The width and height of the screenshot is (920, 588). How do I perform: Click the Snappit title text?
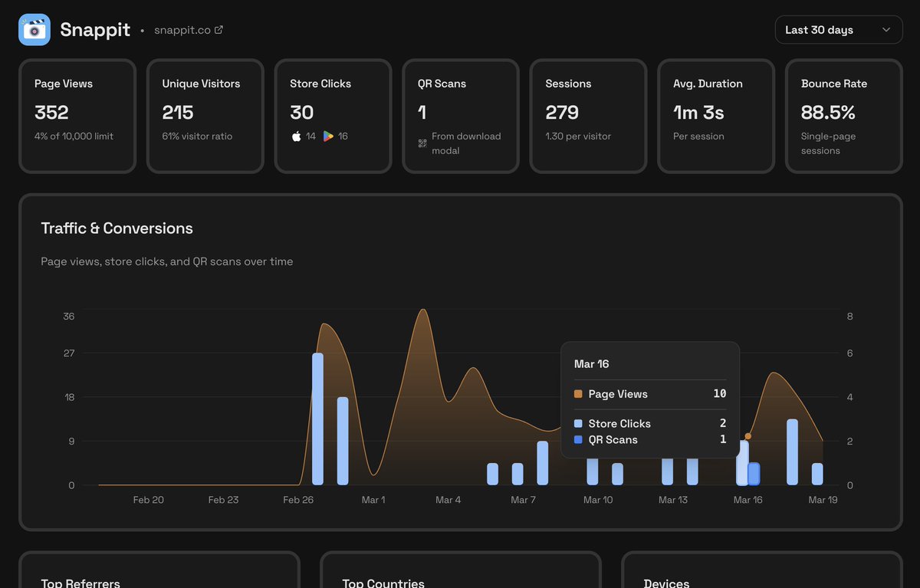pos(95,30)
